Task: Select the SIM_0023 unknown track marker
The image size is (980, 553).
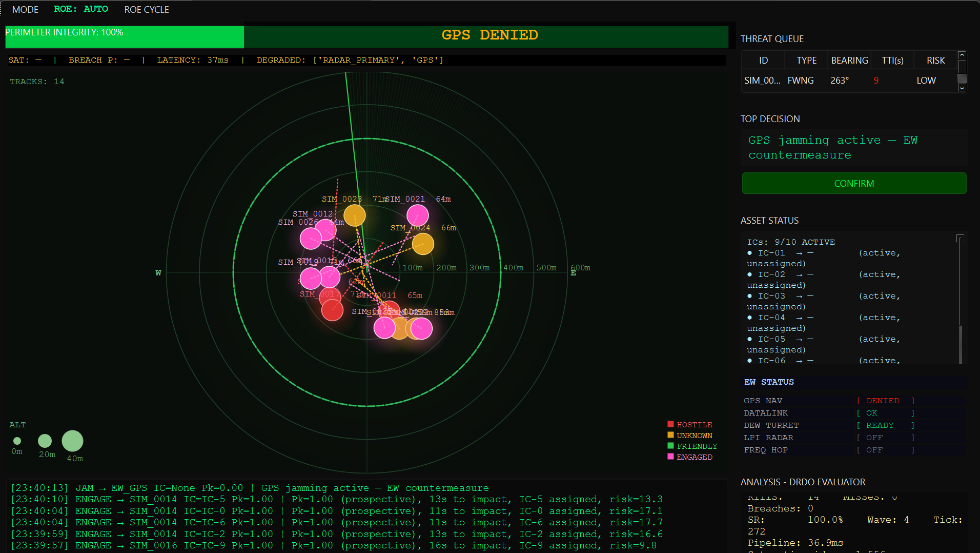Action: [x=355, y=215]
